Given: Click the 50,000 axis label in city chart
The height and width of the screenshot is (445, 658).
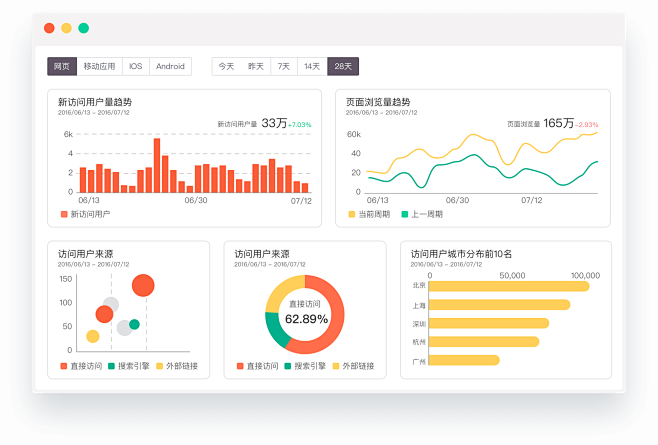Looking at the screenshot, I should click(512, 275).
